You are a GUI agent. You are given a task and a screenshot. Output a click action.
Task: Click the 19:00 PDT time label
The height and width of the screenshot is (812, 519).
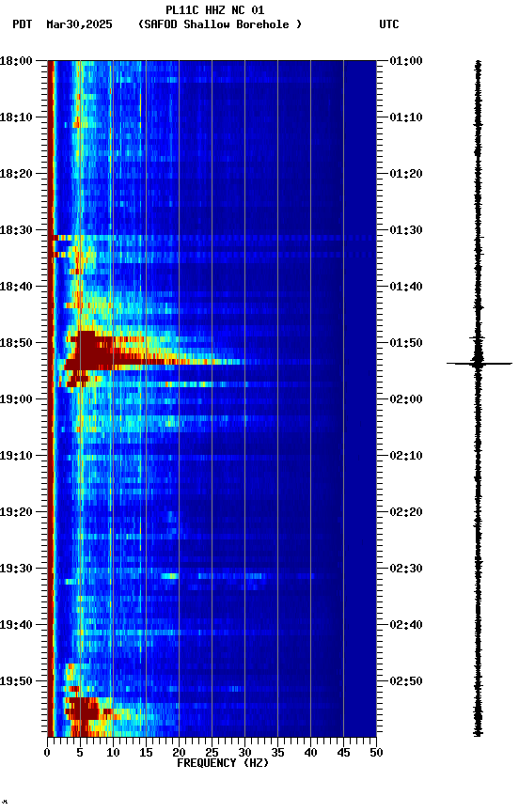[16, 399]
